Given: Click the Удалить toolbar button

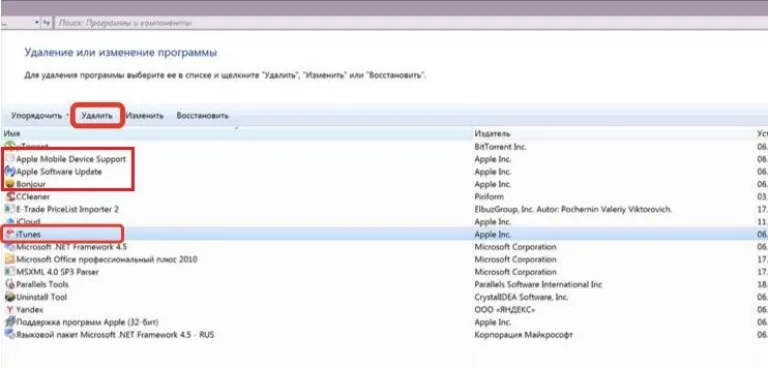Looking at the screenshot, I should pyautogui.click(x=97, y=116).
